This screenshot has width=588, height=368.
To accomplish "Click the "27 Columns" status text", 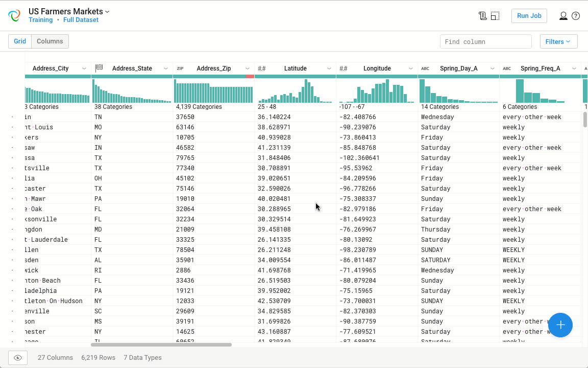I will pos(55,358).
